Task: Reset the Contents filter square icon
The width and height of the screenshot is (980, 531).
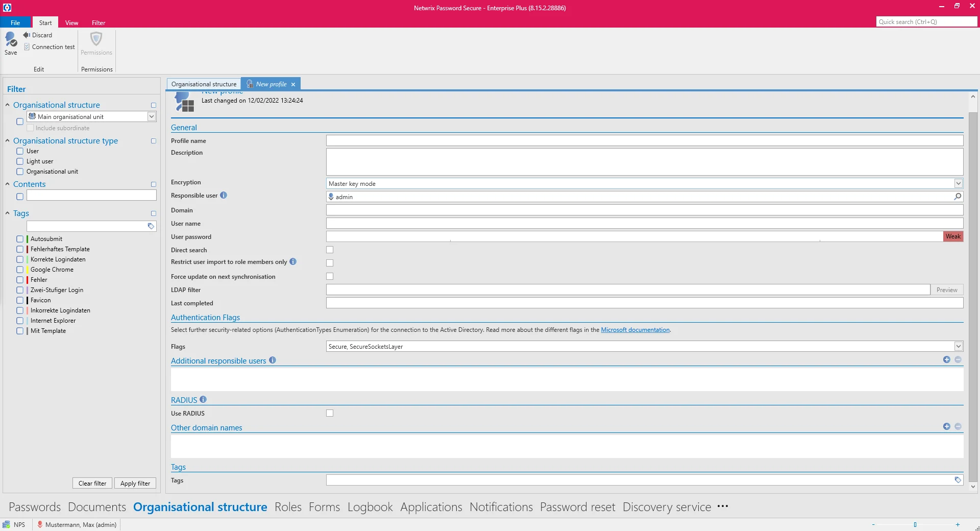Action: click(x=153, y=184)
